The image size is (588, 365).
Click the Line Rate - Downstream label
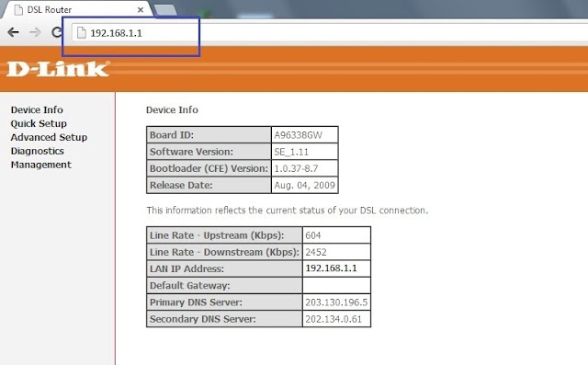[x=224, y=252]
